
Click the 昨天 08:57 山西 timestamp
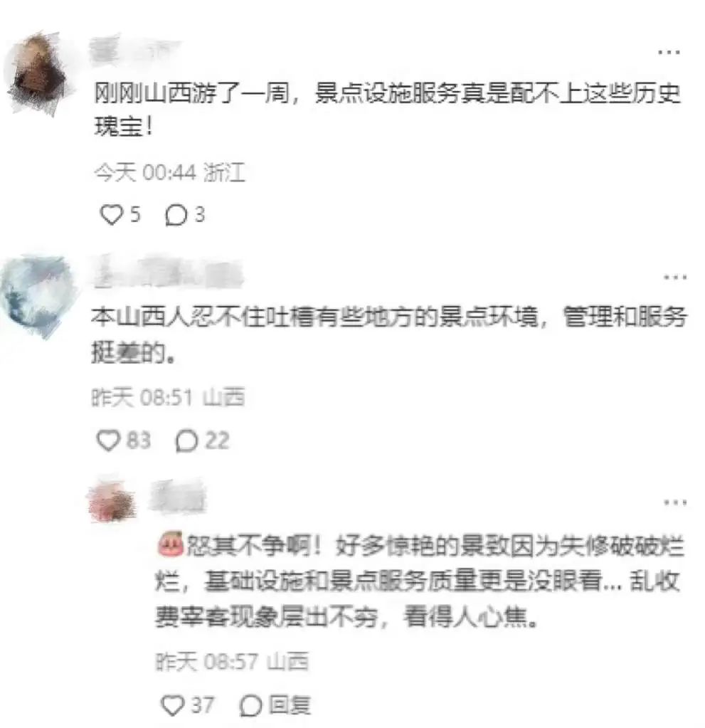pyautogui.click(x=232, y=662)
